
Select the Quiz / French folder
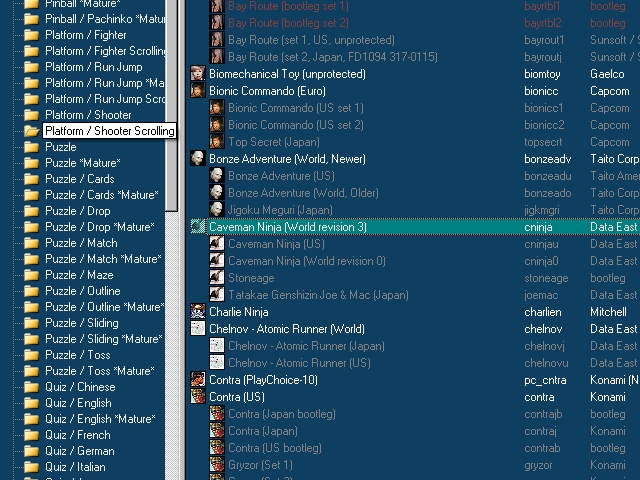tap(78, 435)
